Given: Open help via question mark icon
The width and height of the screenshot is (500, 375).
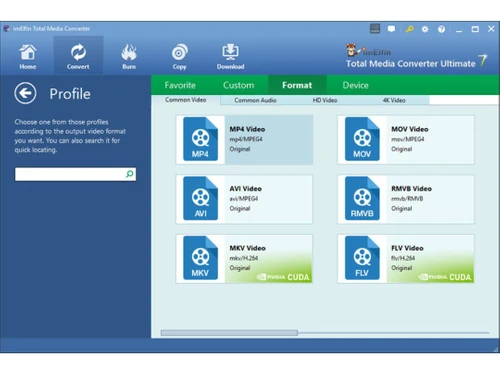Looking at the screenshot, I should 441,29.
